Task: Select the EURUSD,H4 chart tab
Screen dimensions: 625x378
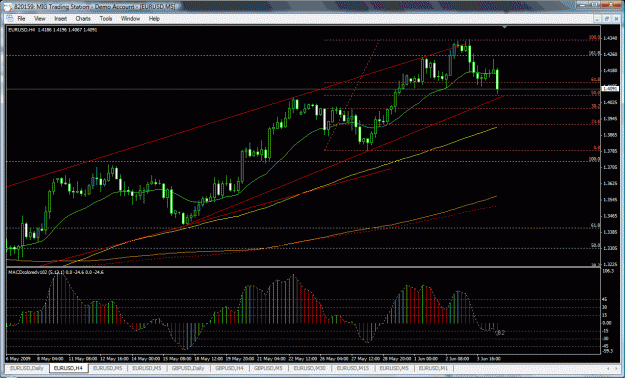Action: (x=68, y=368)
